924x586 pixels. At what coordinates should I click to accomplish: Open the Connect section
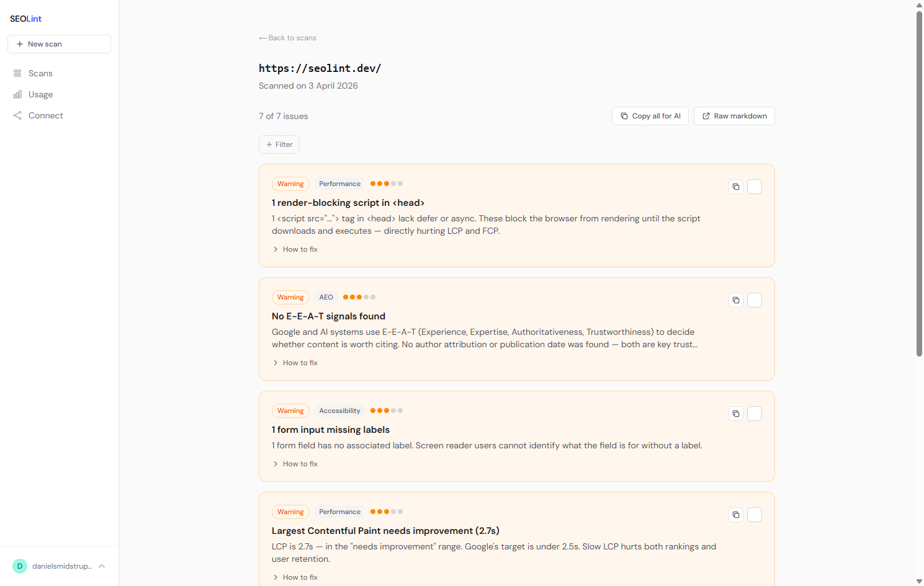[x=45, y=115]
